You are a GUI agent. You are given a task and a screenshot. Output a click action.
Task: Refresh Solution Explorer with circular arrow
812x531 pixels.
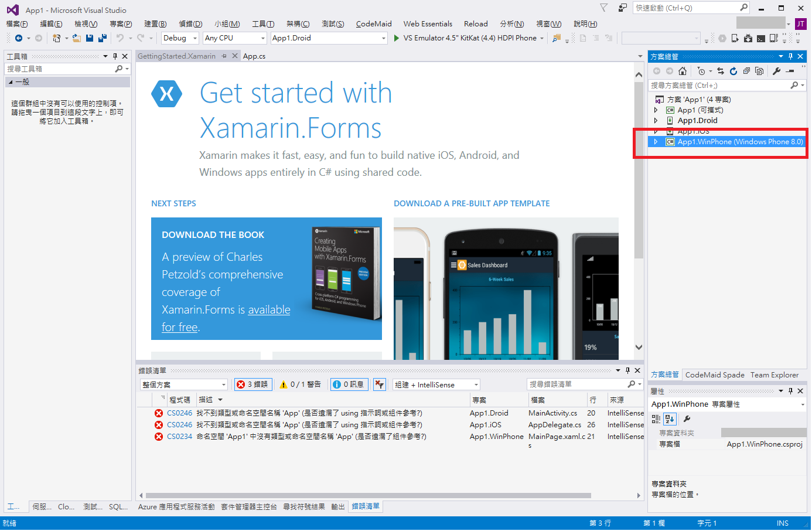tap(733, 71)
